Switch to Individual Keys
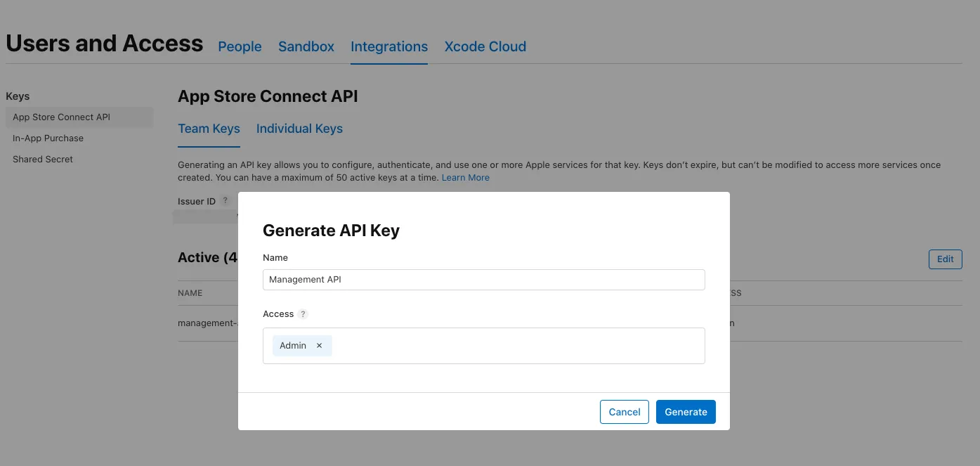 299,129
